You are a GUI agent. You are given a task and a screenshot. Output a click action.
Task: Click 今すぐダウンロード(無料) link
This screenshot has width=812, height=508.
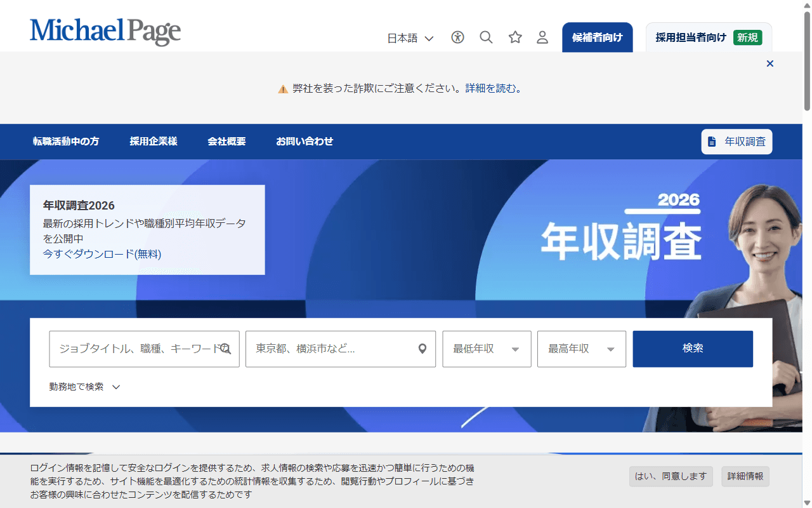(x=102, y=254)
